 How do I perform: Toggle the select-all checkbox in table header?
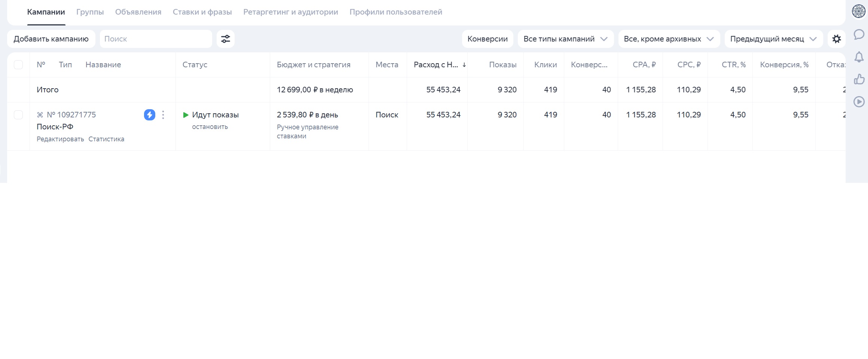click(x=18, y=65)
